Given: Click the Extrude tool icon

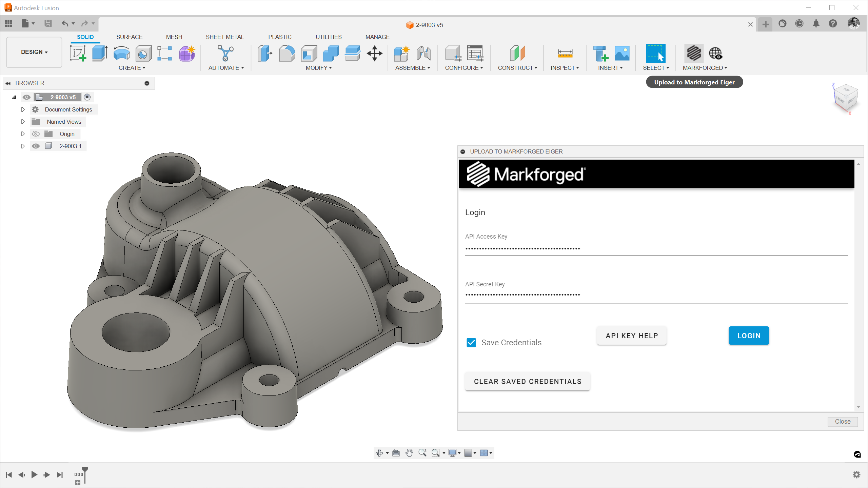Looking at the screenshot, I should [100, 54].
